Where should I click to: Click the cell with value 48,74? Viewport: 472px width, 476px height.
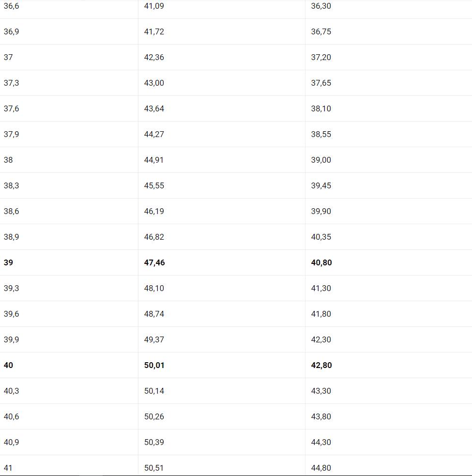[x=154, y=314]
